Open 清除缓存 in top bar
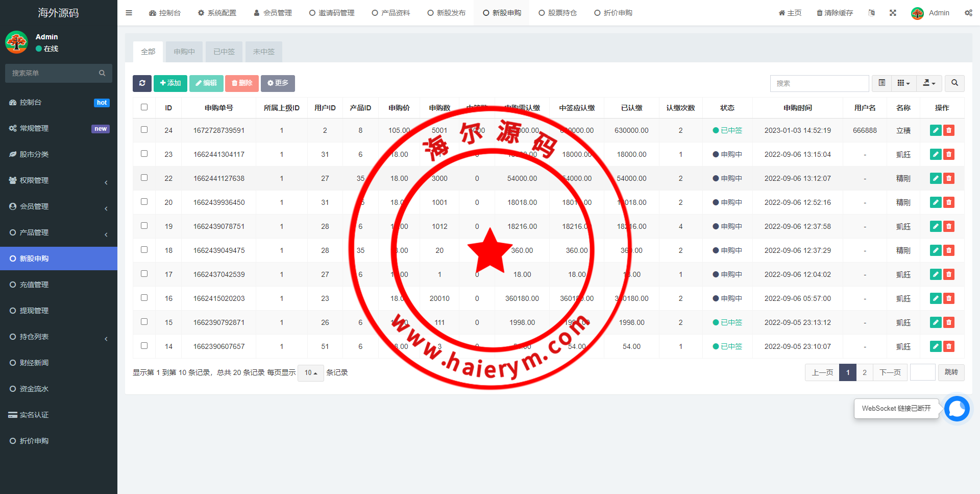This screenshot has height=494, width=980. pyautogui.click(x=835, y=13)
